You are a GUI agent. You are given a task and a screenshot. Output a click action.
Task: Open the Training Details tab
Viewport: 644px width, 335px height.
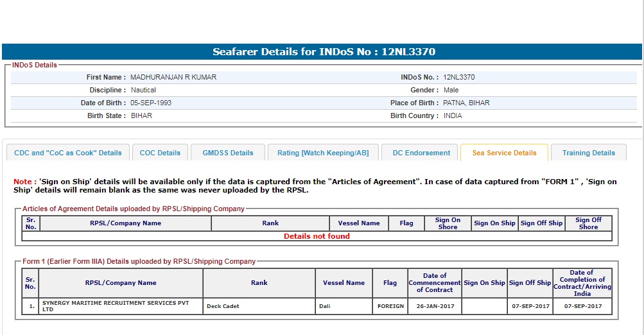(x=588, y=153)
